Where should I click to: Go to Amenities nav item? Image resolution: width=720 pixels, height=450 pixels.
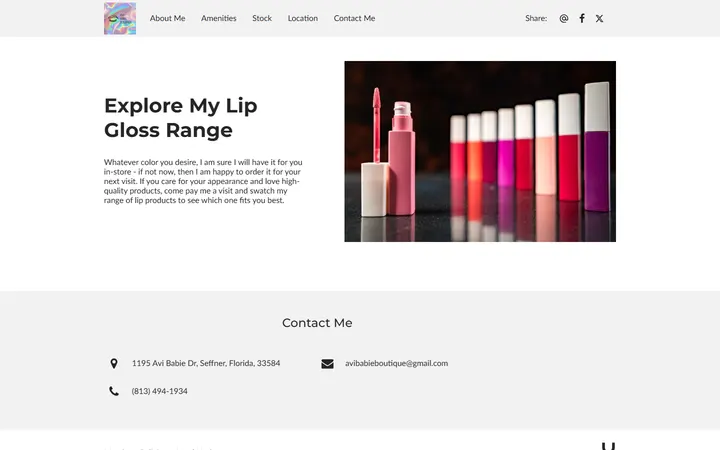click(x=219, y=18)
